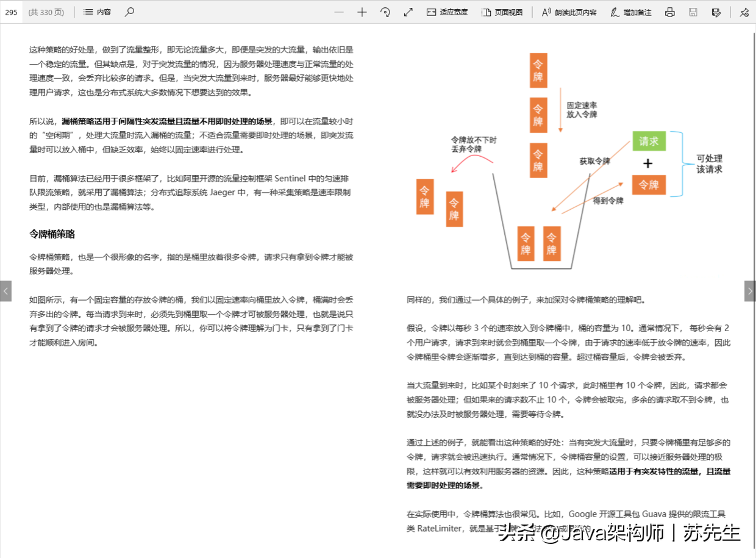This screenshot has width=756, height=558.
Task: Start 朗读此页内容 read aloud
Action: (x=569, y=12)
